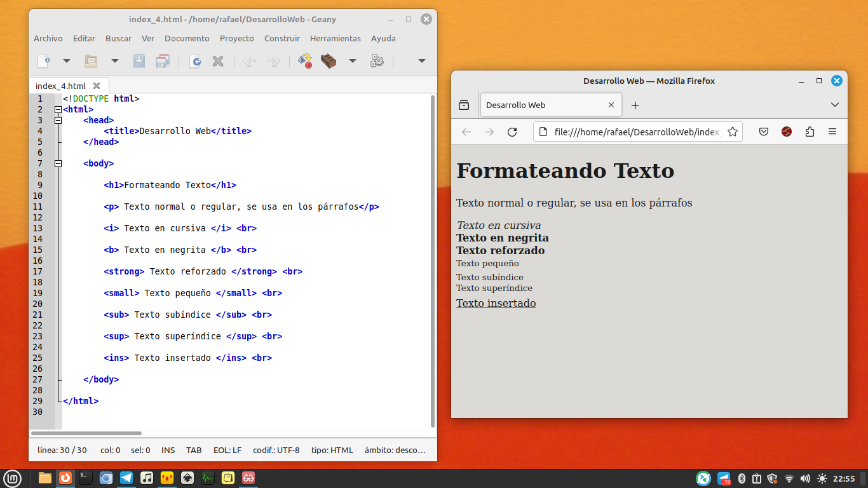
Task: Click the Open file folder icon in Geany
Action: tap(91, 61)
